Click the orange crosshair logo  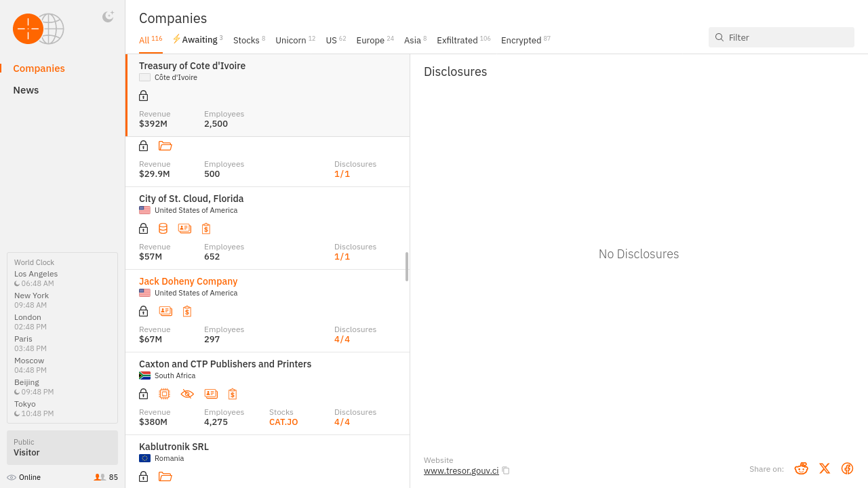[28, 29]
